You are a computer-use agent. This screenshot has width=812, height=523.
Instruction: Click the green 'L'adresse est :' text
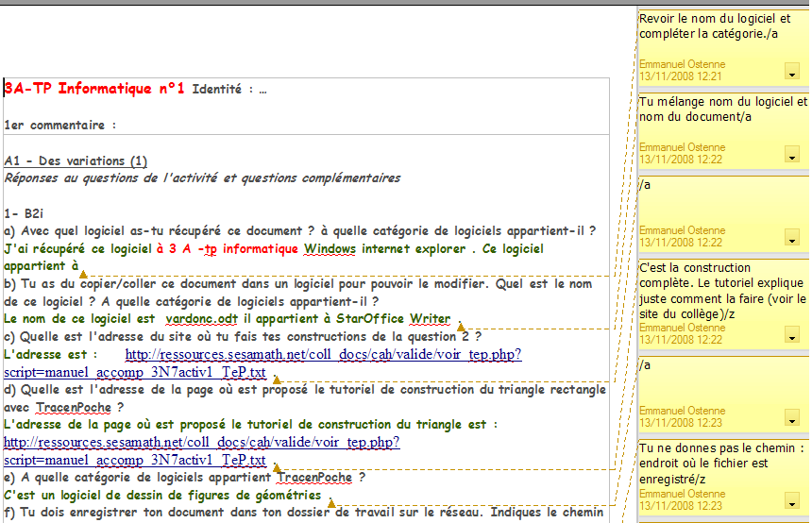click(50, 355)
